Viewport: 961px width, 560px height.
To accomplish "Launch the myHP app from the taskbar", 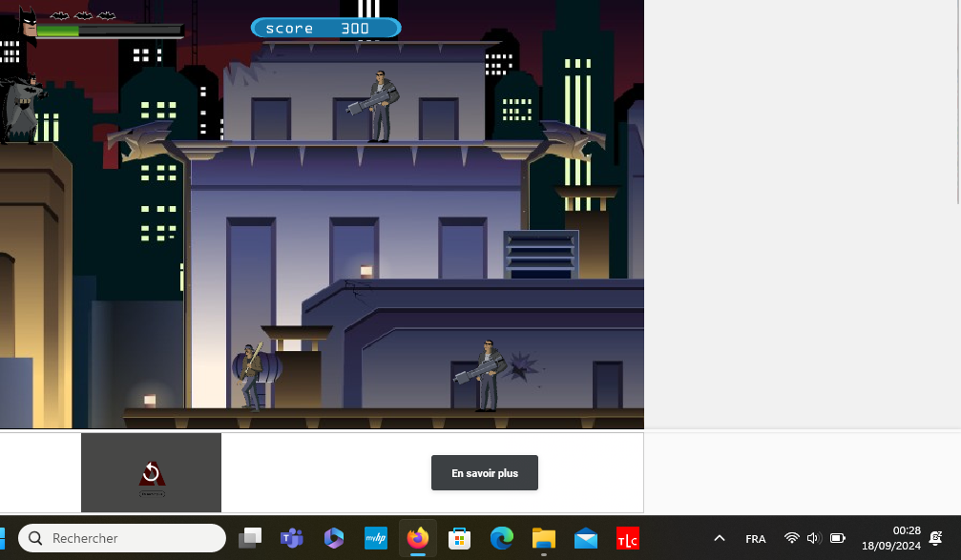I will (x=375, y=538).
